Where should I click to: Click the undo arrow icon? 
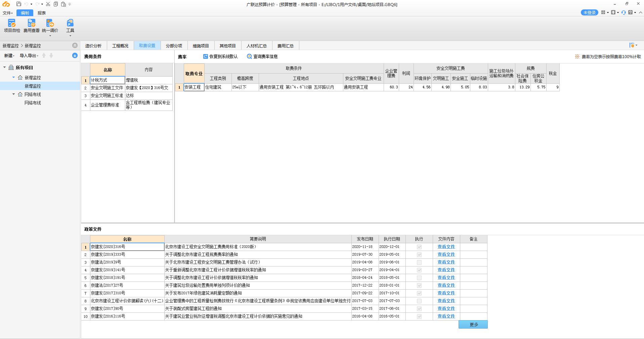(x=27, y=4)
